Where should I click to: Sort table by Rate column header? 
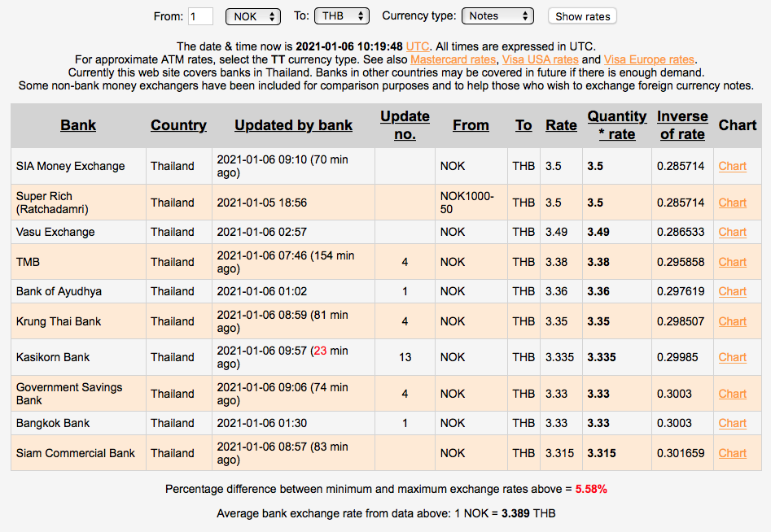(x=561, y=125)
